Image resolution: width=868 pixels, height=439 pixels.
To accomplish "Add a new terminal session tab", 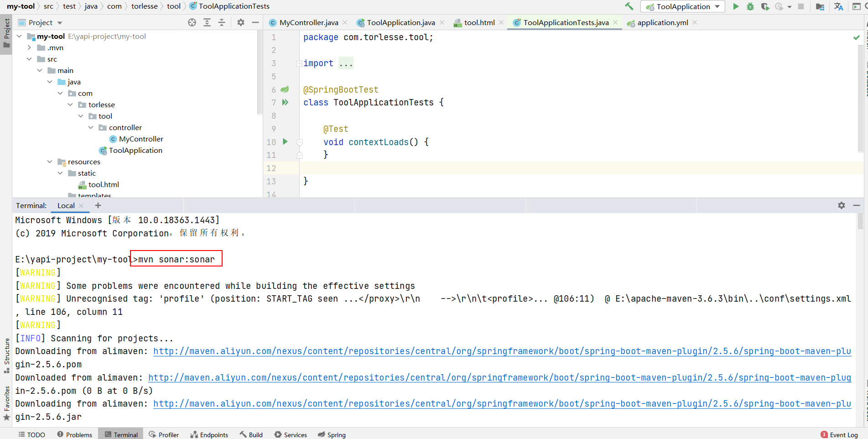I will pos(98,205).
